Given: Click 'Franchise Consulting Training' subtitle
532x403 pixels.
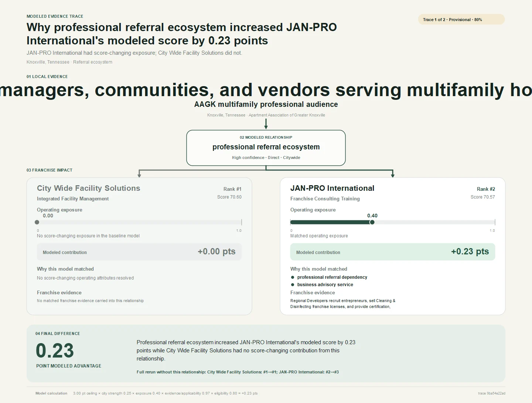Looking at the screenshot, I should point(325,199).
